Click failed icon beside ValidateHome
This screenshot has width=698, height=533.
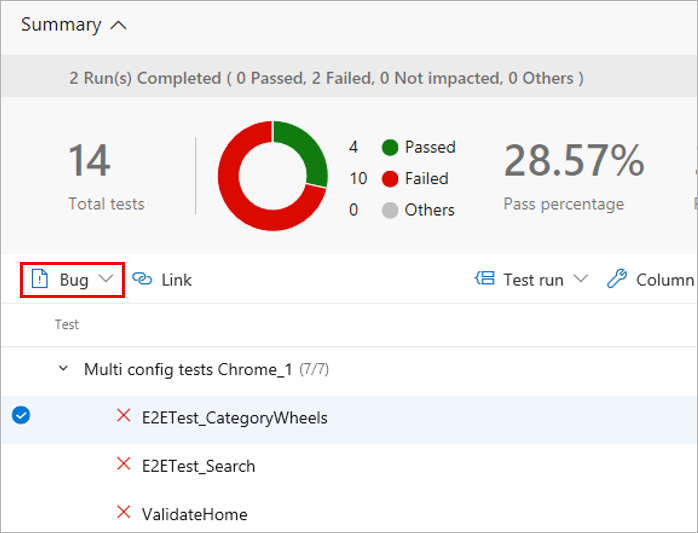click(123, 512)
